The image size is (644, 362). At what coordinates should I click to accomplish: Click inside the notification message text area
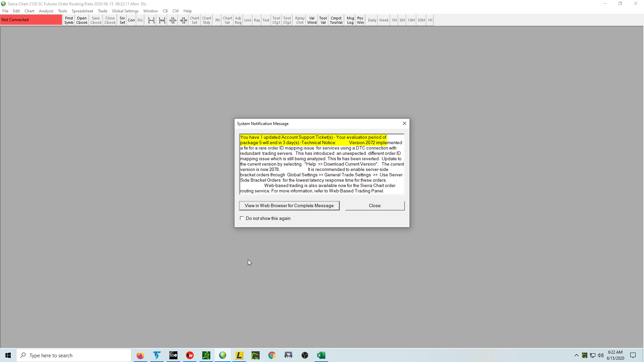[x=321, y=164]
